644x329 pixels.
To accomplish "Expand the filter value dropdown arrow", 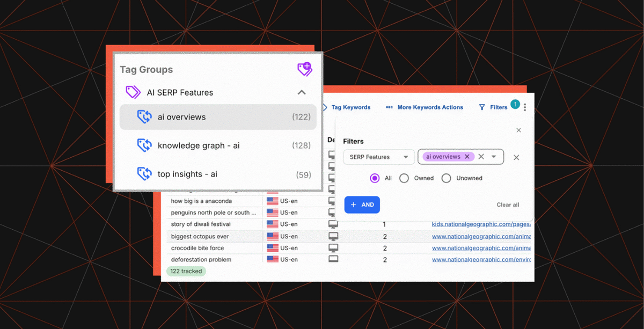I will (494, 157).
